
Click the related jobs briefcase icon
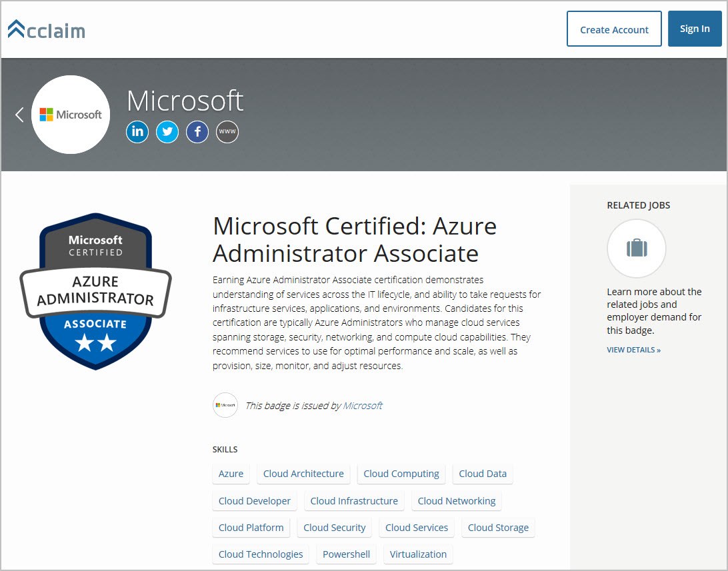pos(637,248)
